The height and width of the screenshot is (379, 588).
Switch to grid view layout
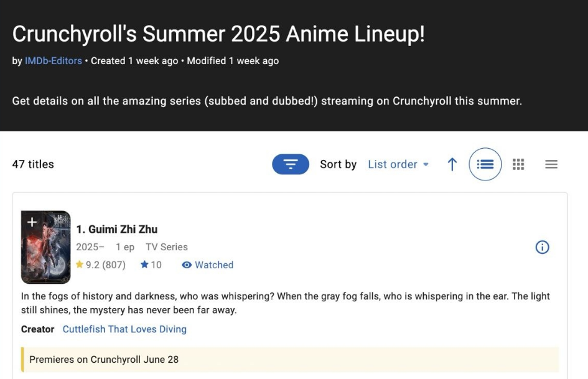[x=518, y=164]
